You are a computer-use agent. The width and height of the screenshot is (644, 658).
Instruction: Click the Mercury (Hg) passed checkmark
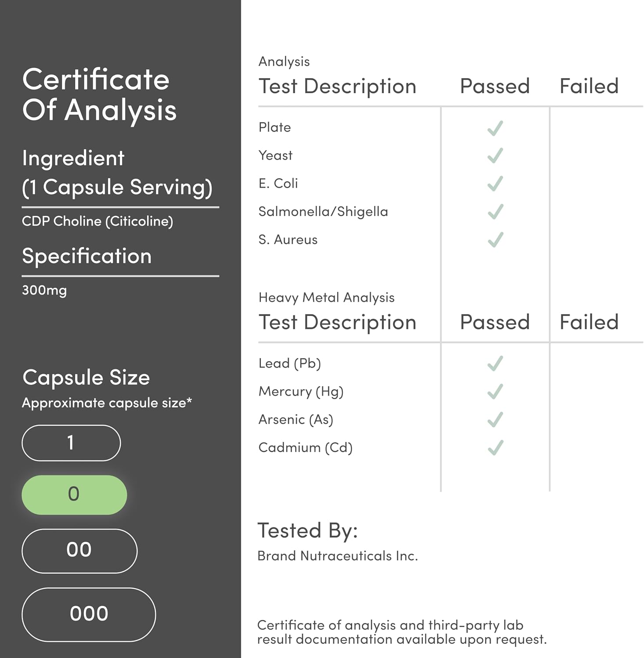pyautogui.click(x=495, y=392)
